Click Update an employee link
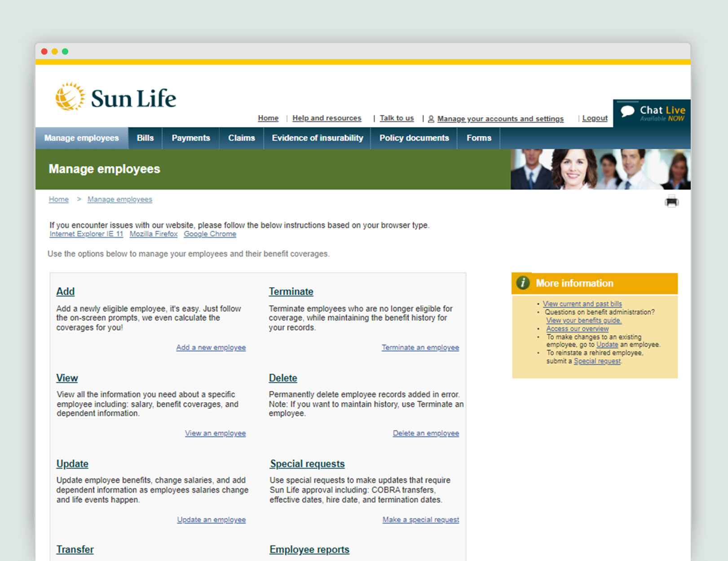Screen dimensions: 728x561 [x=212, y=519]
